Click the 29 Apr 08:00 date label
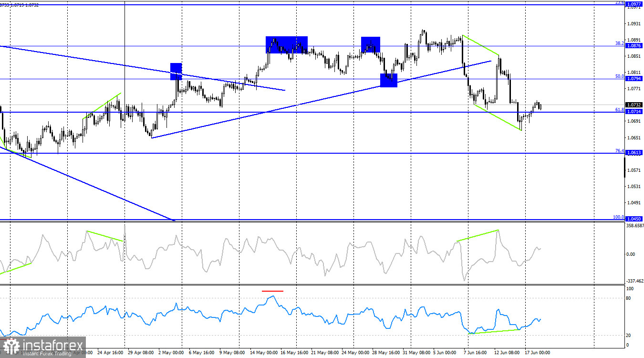Screen dimensions: 644x358 140,353
